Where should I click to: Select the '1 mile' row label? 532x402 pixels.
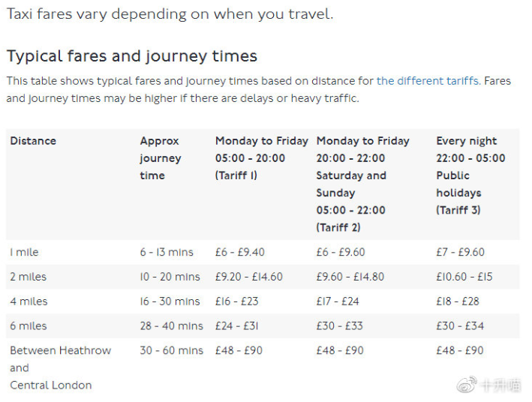point(24,253)
